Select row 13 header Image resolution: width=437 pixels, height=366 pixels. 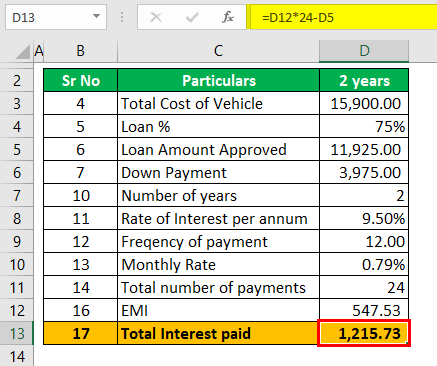click(x=17, y=333)
